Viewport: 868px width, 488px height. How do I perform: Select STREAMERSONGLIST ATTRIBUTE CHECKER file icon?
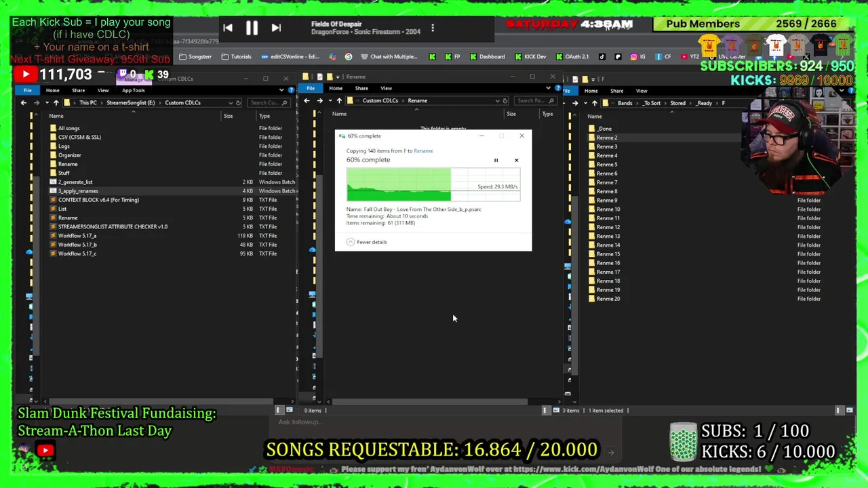click(x=53, y=226)
